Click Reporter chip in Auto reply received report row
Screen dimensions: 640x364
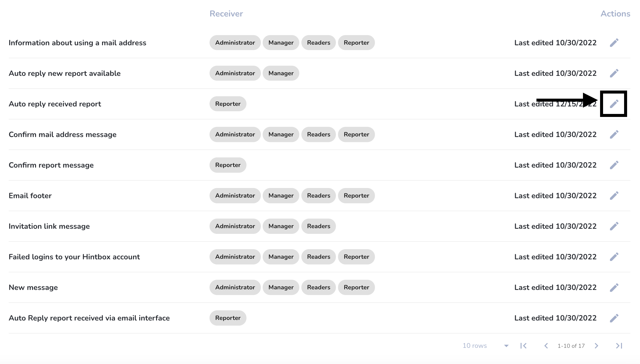(x=228, y=104)
